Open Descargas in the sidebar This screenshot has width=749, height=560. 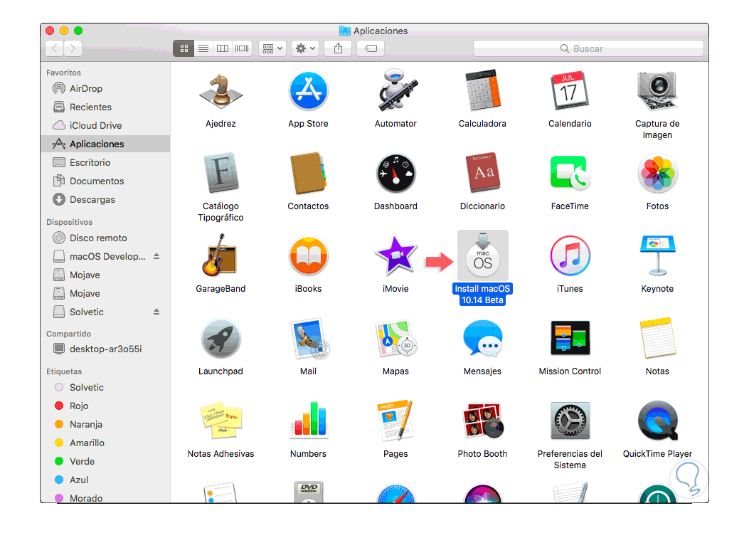[x=105, y=200]
